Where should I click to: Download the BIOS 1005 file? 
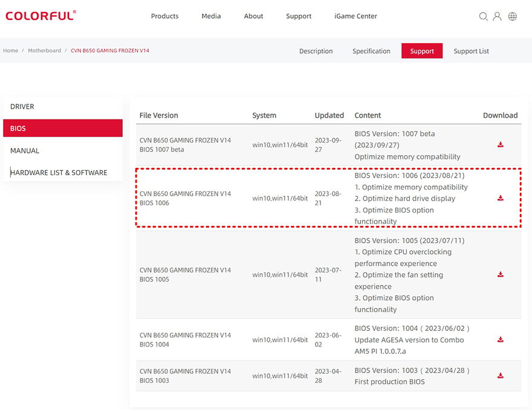click(501, 275)
